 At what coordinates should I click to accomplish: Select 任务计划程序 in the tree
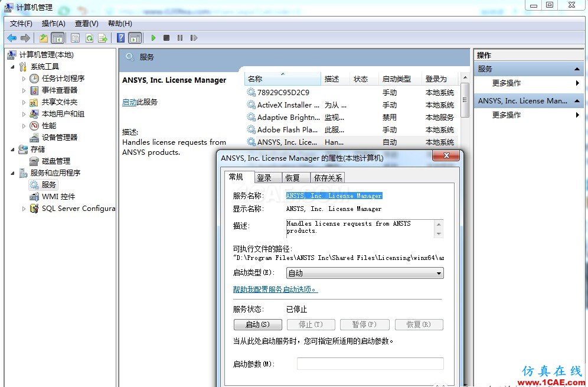point(63,78)
